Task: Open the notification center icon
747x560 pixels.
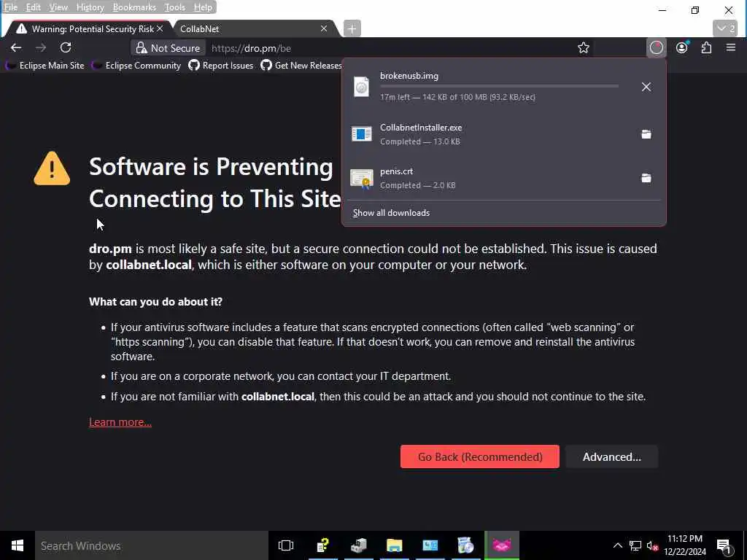Action: pyautogui.click(x=723, y=545)
